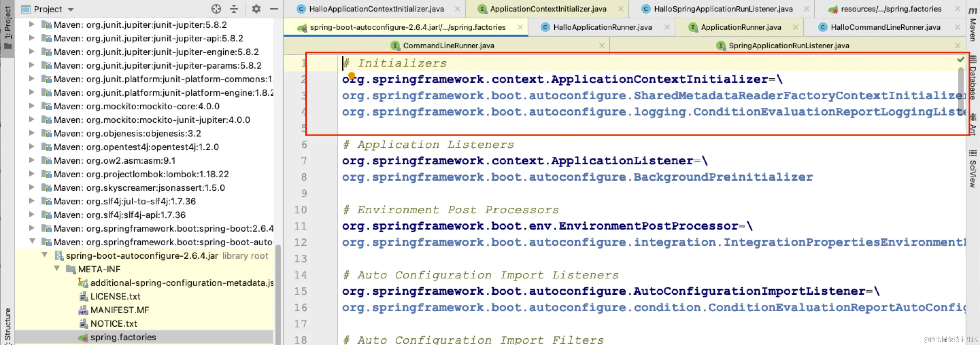Switch to CommandLineRunner.java tab
This screenshot has width=980, height=345.
[447, 46]
